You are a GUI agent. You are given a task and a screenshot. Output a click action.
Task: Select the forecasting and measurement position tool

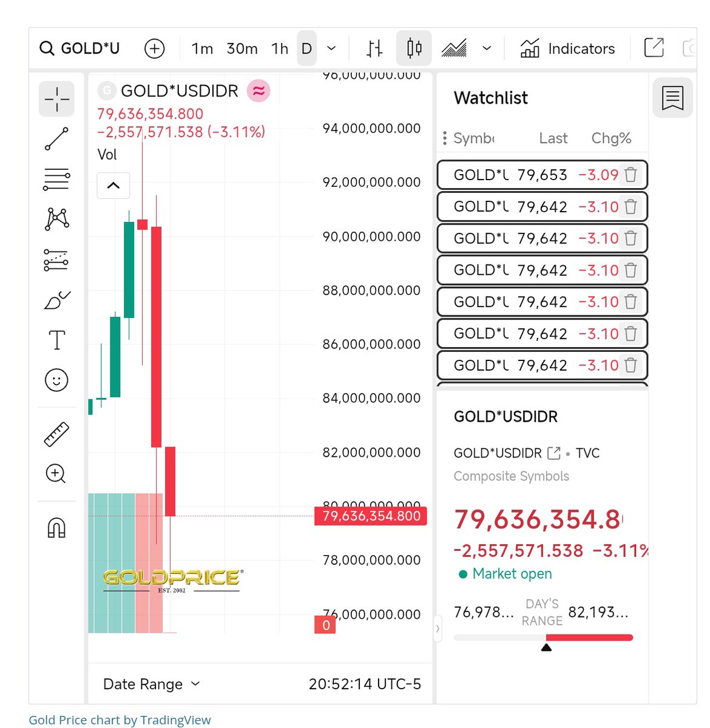click(x=56, y=260)
